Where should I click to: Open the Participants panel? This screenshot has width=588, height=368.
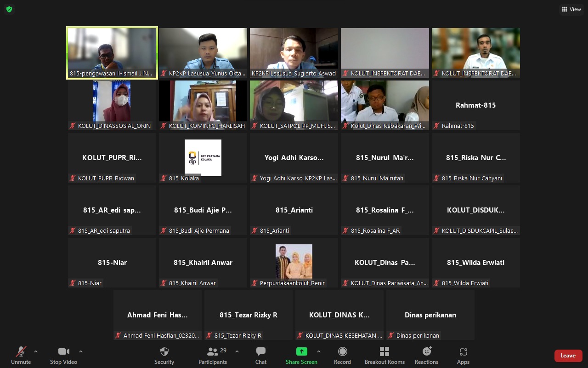[x=213, y=355]
